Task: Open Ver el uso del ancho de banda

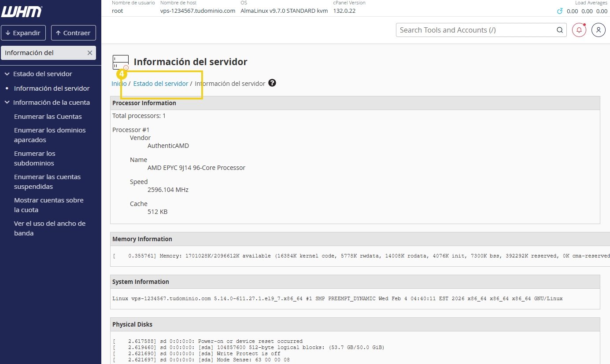Action: 49,228
